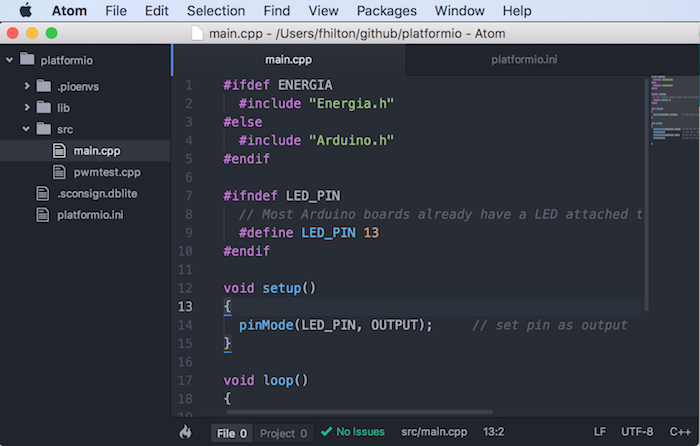The width and height of the screenshot is (700, 446).
Task: Click the document icon in title bar
Action: pos(197,33)
